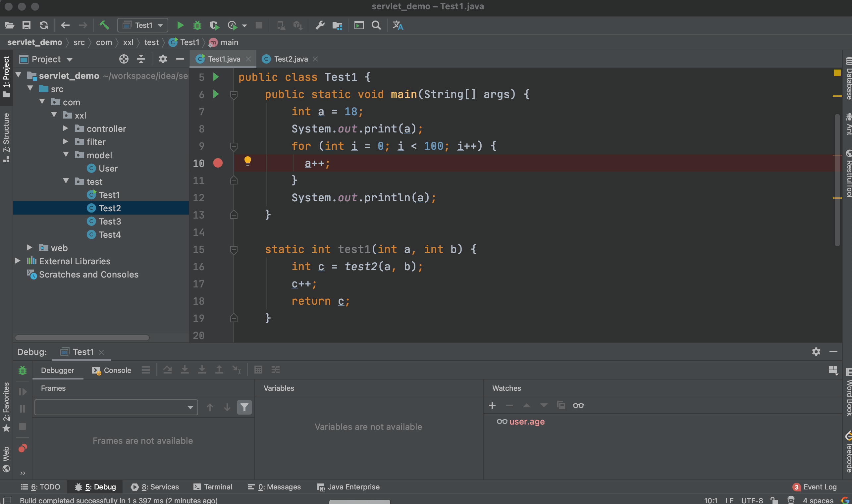Screen dimensions: 852x504
Task: Toggle the frames filter funnel button
Action: pyautogui.click(x=244, y=407)
